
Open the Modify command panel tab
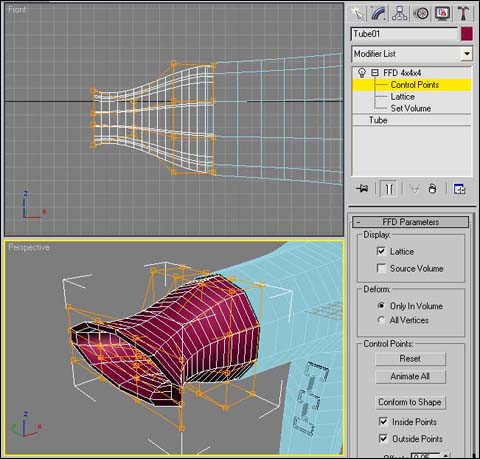tap(378, 14)
